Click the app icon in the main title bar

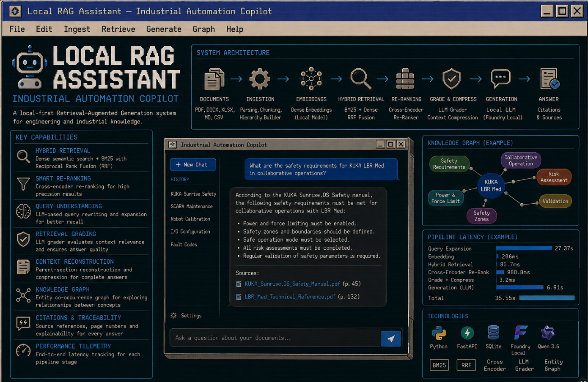(15, 11)
